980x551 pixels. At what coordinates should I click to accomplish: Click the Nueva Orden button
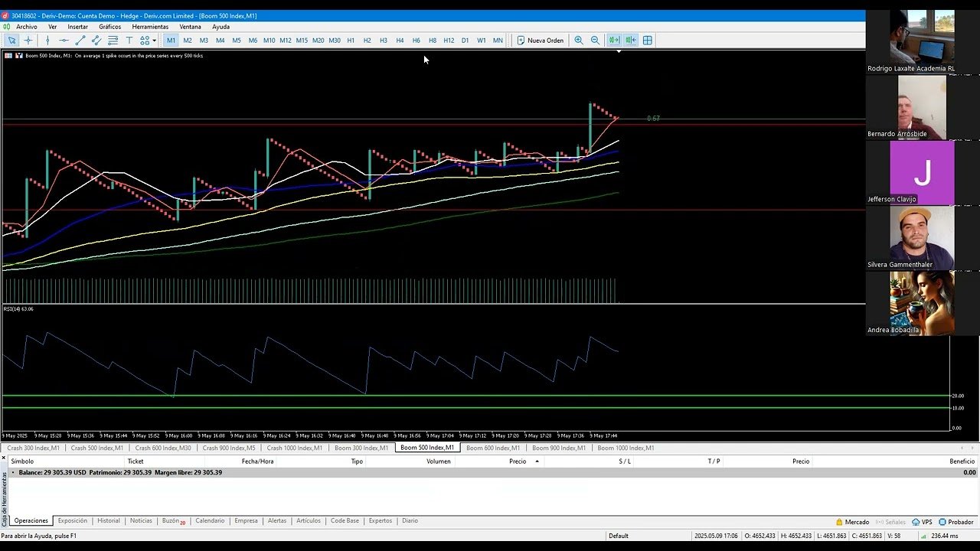click(x=541, y=40)
